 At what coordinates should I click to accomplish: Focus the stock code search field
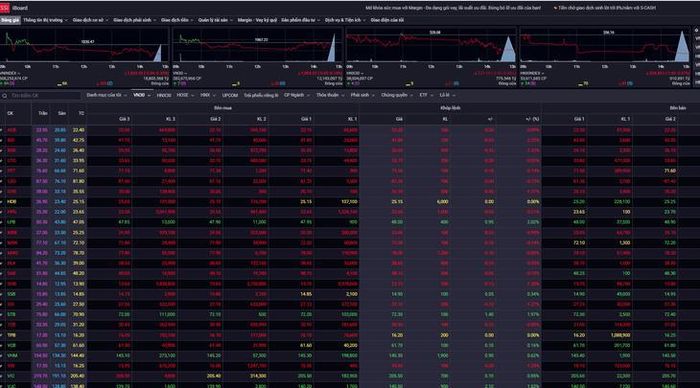pyautogui.click(x=44, y=96)
